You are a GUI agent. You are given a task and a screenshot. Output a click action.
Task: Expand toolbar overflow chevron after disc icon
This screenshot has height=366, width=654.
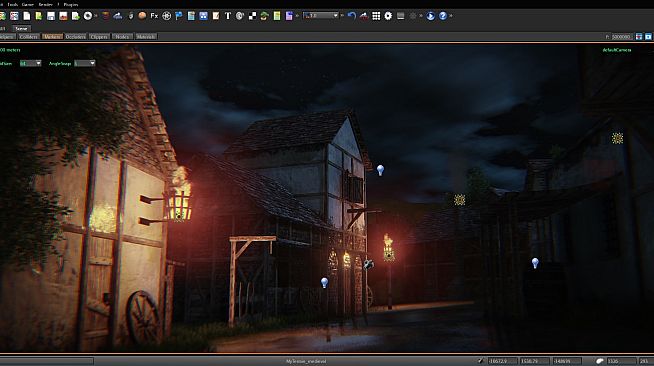(96, 16)
